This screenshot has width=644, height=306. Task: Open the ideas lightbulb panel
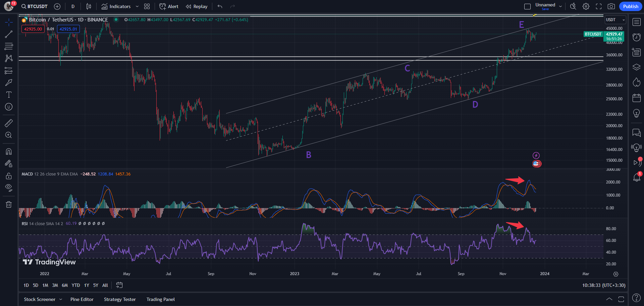(636, 113)
